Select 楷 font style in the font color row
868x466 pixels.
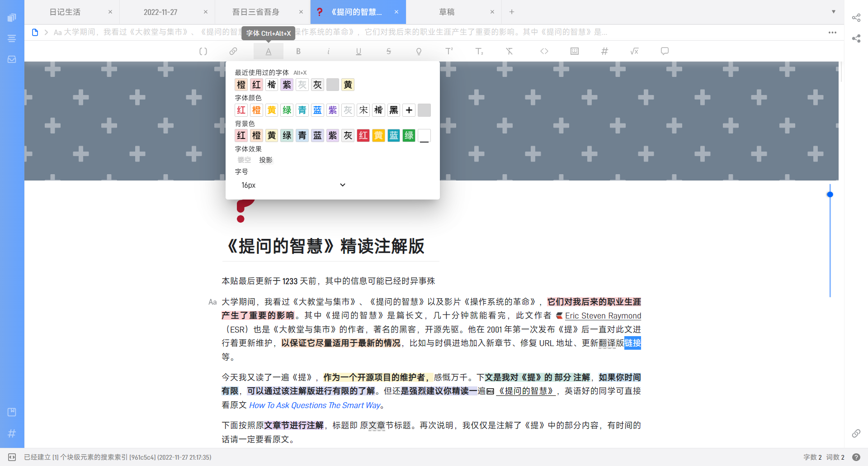coord(378,110)
